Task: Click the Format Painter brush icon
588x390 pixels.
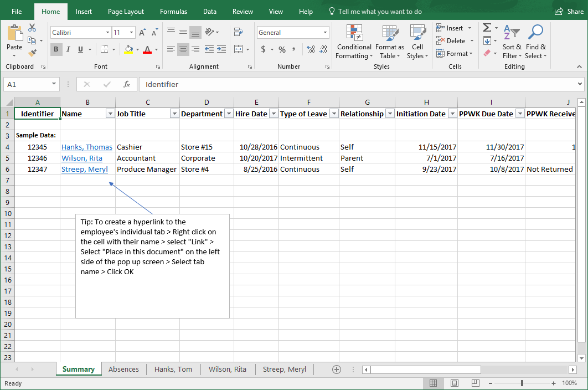Action: [32, 53]
